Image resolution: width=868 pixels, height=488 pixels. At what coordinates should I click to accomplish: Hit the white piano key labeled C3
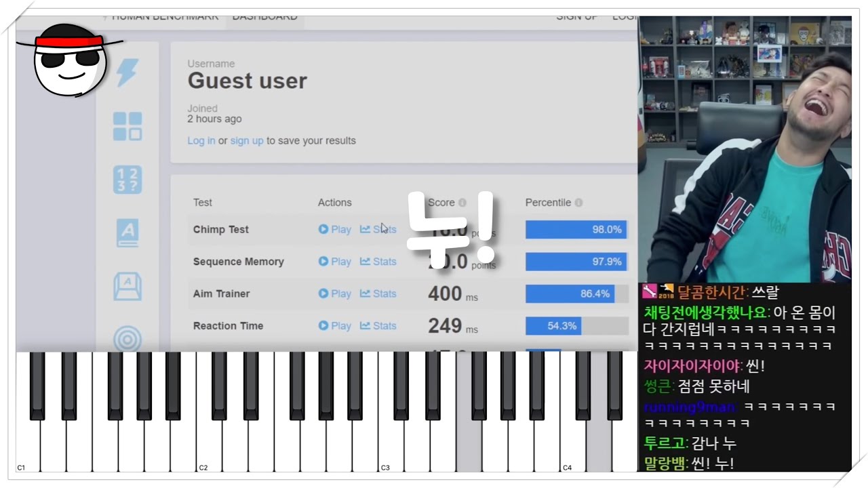pos(391,445)
